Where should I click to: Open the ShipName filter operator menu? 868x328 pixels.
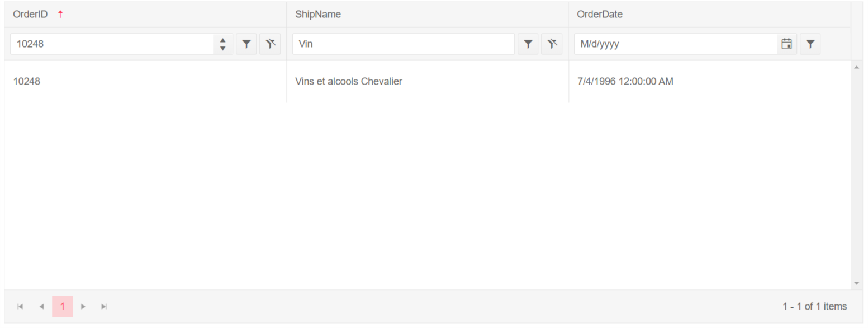click(x=528, y=44)
